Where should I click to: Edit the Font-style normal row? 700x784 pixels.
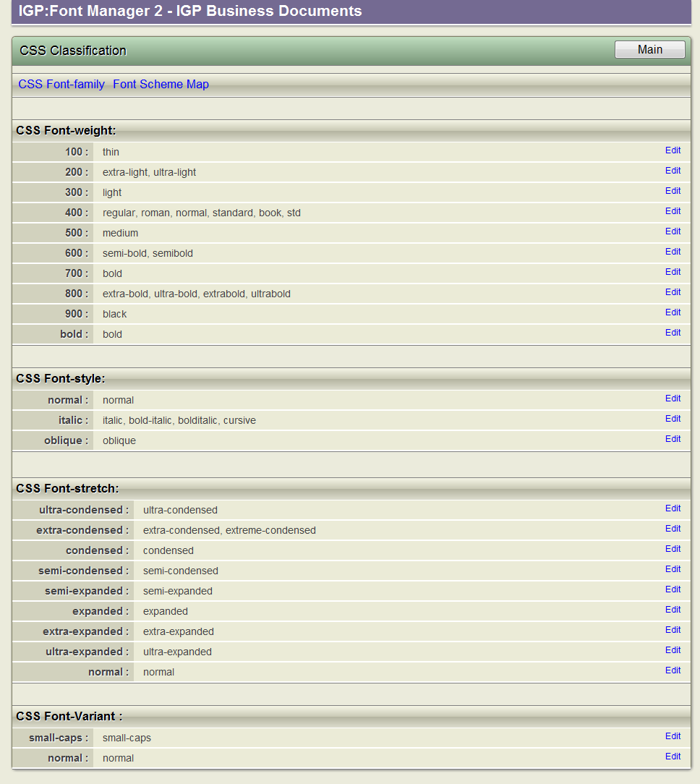click(673, 399)
